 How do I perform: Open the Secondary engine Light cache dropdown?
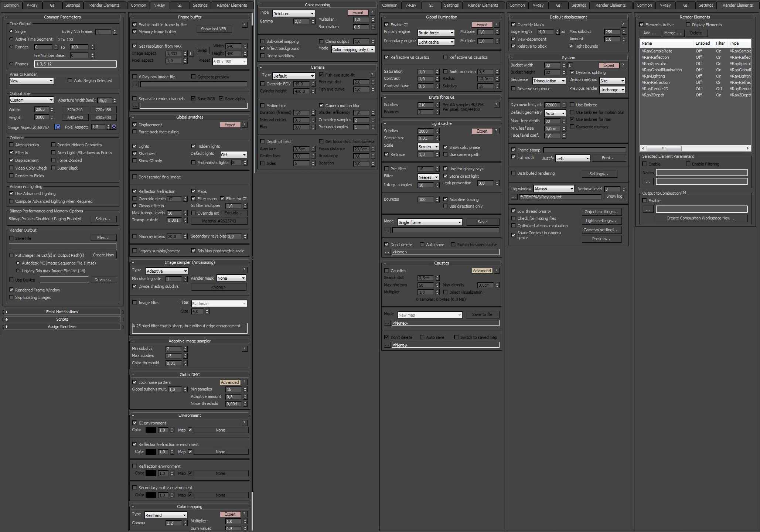pos(436,42)
